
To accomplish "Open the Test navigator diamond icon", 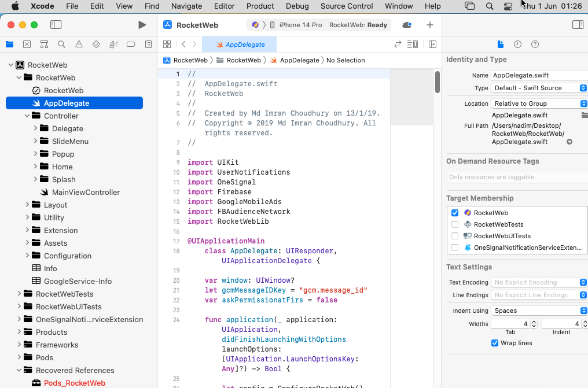I will [97, 44].
